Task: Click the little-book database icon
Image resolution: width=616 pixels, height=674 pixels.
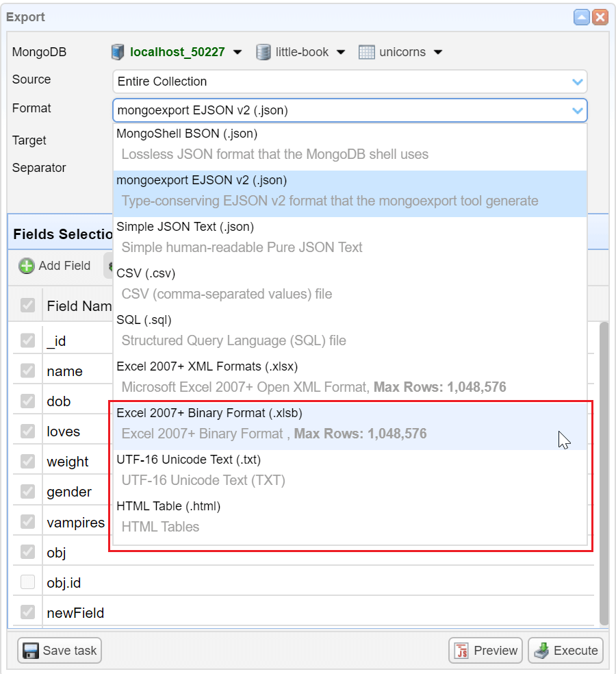Action: [263, 52]
